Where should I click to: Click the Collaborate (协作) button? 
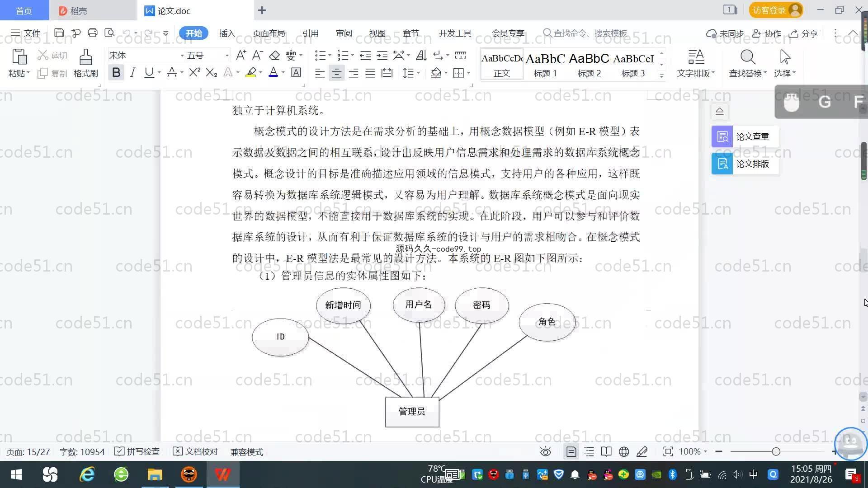[767, 33]
